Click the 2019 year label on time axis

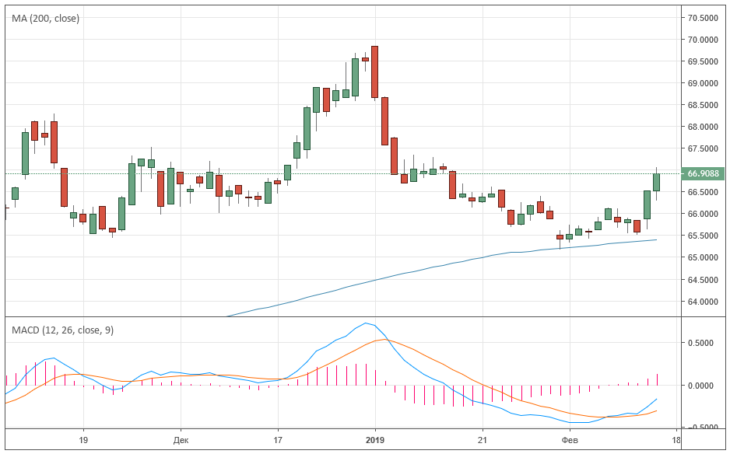click(375, 440)
